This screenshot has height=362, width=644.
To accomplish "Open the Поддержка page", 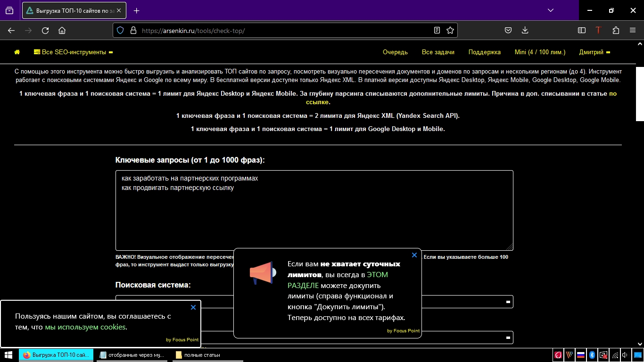I will pos(485,52).
